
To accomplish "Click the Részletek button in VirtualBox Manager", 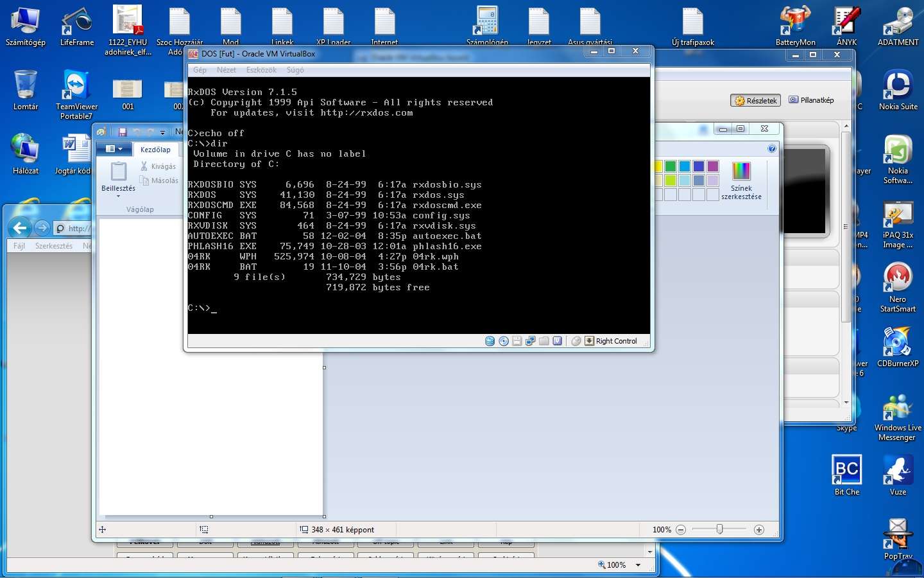I will pyautogui.click(x=756, y=100).
